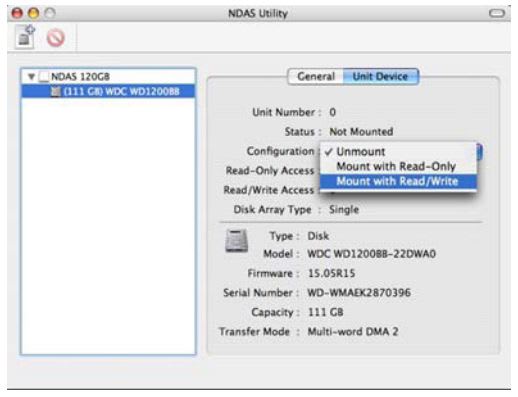Click the Register New NDAS Device icon
518x397 pixels.
25,37
